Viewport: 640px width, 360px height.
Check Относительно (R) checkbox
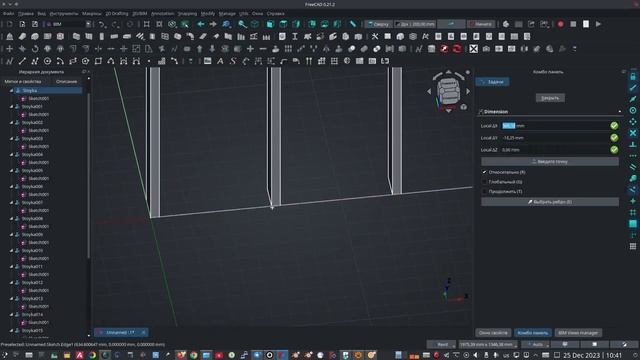(484, 172)
